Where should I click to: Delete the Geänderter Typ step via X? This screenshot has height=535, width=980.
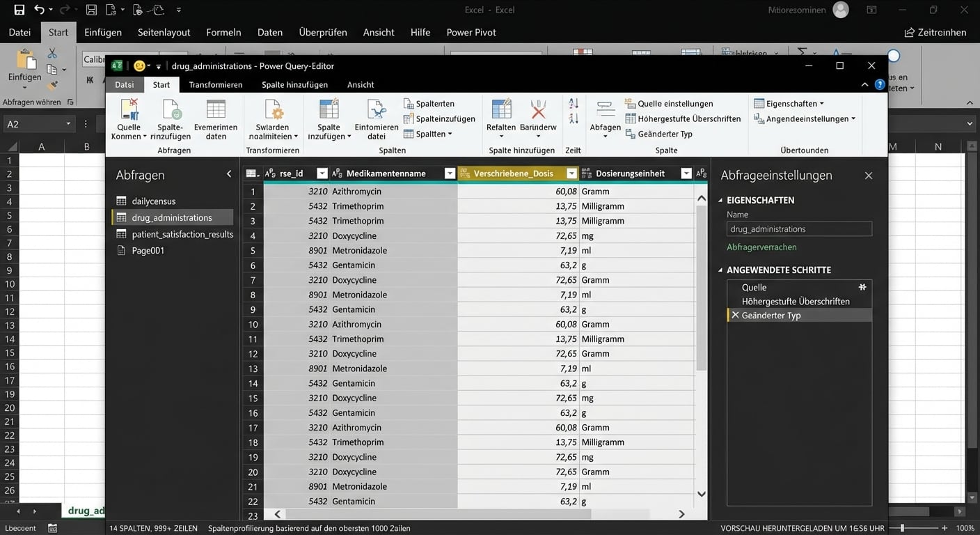coord(735,316)
